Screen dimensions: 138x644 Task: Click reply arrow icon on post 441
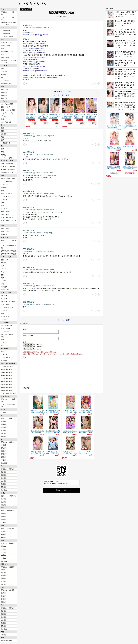click(x=92, y=295)
